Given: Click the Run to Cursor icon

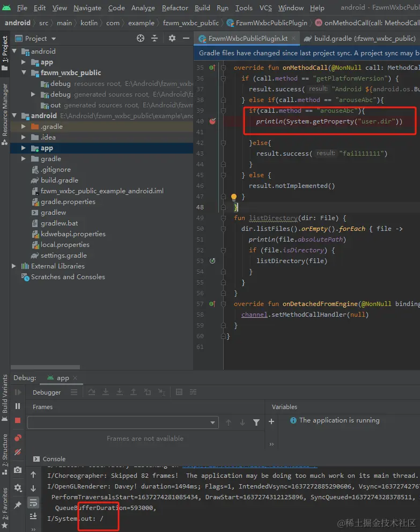Looking at the screenshot, I should click(x=161, y=392).
